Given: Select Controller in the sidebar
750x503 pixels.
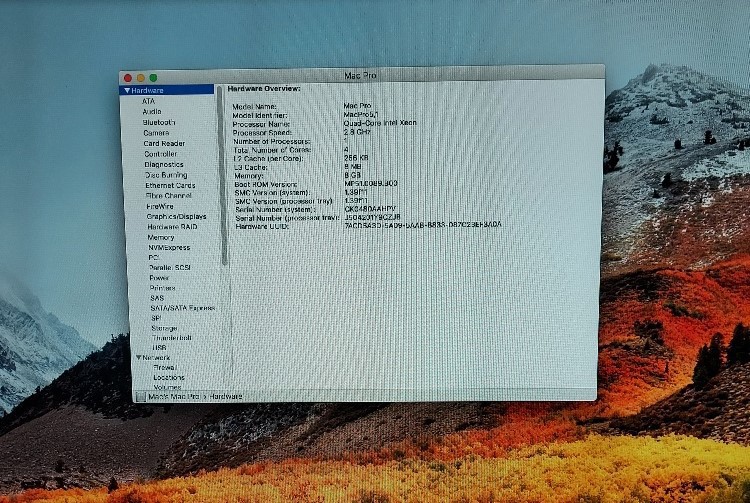Looking at the screenshot, I should [x=161, y=154].
